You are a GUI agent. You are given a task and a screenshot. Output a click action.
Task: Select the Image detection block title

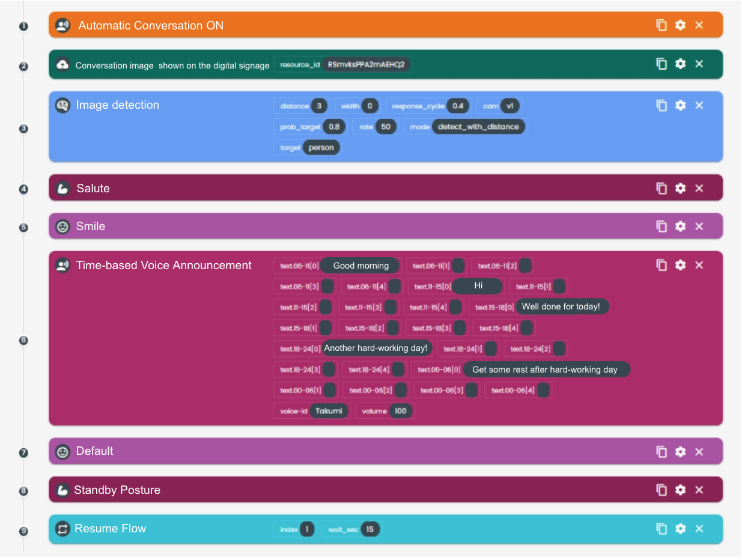[118, 105]
